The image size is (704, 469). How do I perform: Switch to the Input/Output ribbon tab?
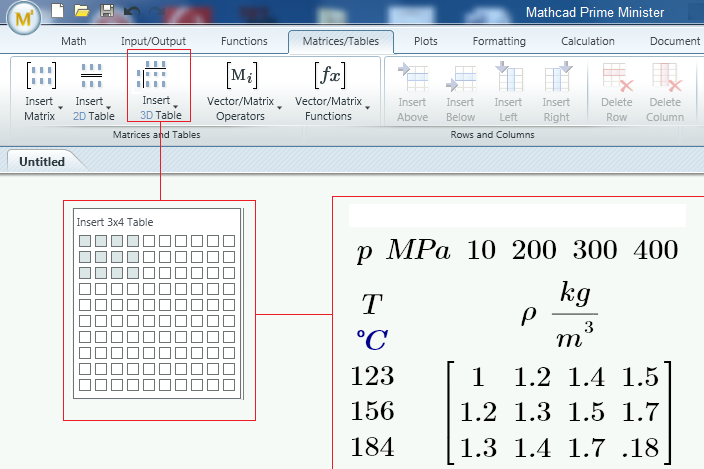coord(153,41)
